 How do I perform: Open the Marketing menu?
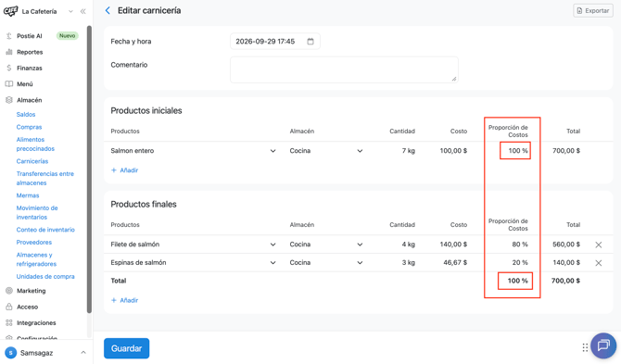[31, 291]
